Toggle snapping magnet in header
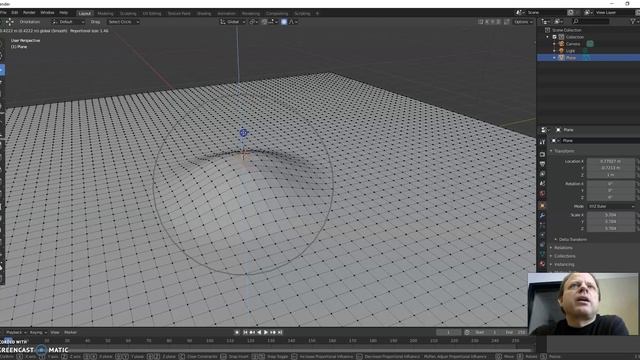 [x=264, y=22]
